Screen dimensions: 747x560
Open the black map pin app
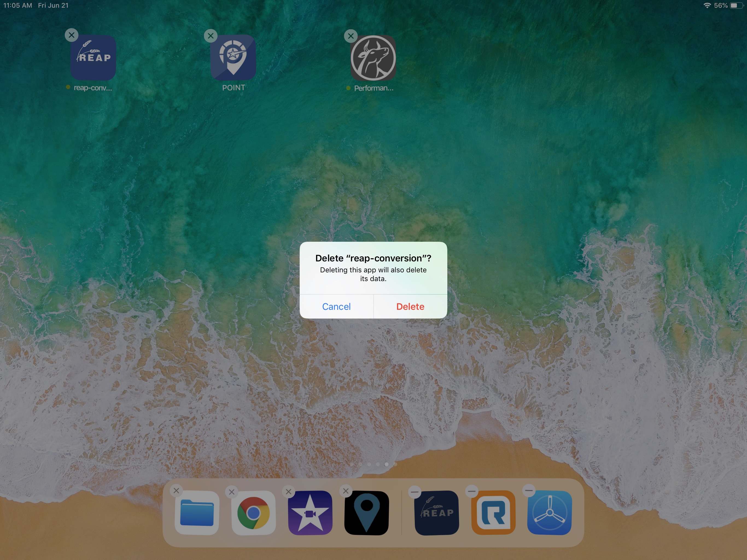tap(366, 513)
